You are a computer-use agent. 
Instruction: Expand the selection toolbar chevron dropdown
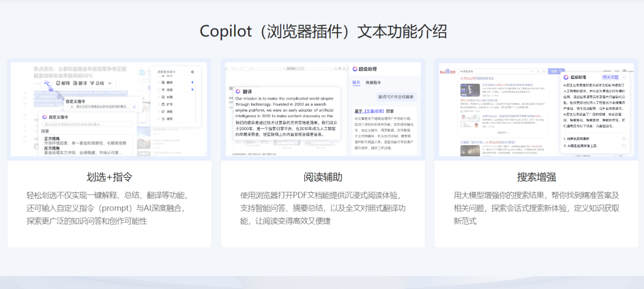[x=110, y=83]
